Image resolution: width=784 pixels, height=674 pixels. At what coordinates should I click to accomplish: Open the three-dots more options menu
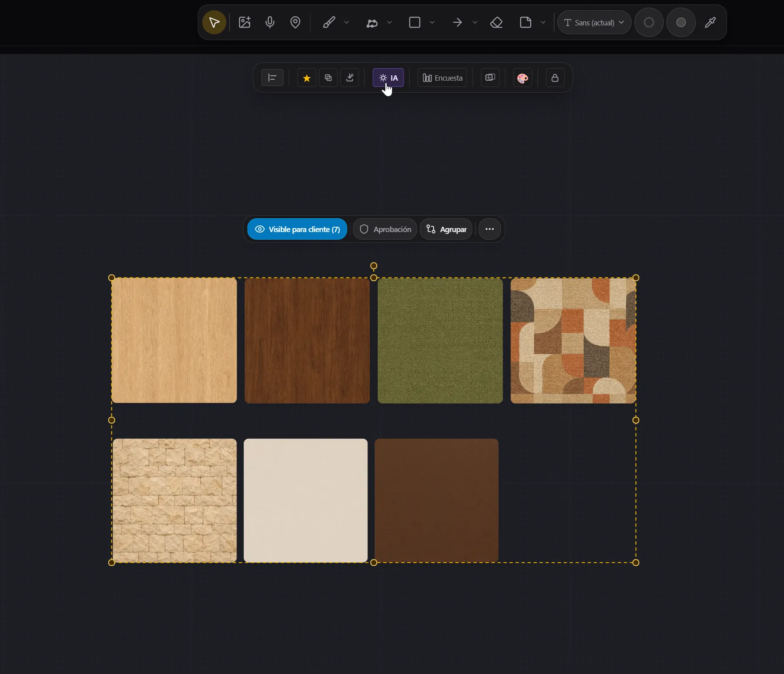pos(490,229)
